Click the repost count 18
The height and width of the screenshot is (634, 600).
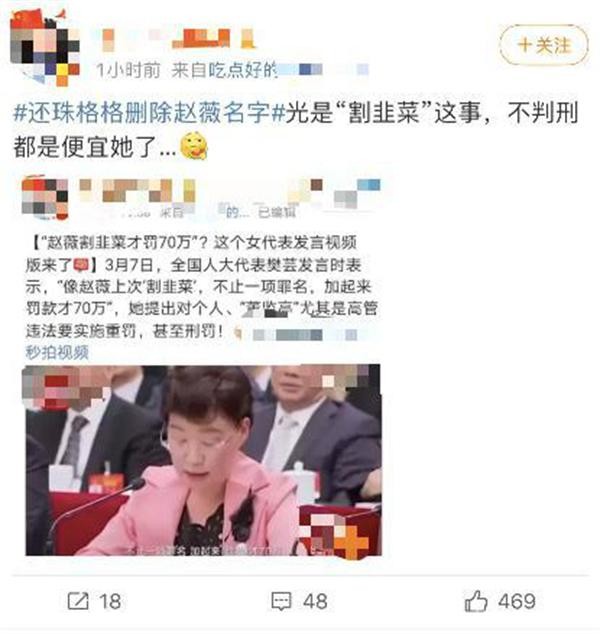110,602
